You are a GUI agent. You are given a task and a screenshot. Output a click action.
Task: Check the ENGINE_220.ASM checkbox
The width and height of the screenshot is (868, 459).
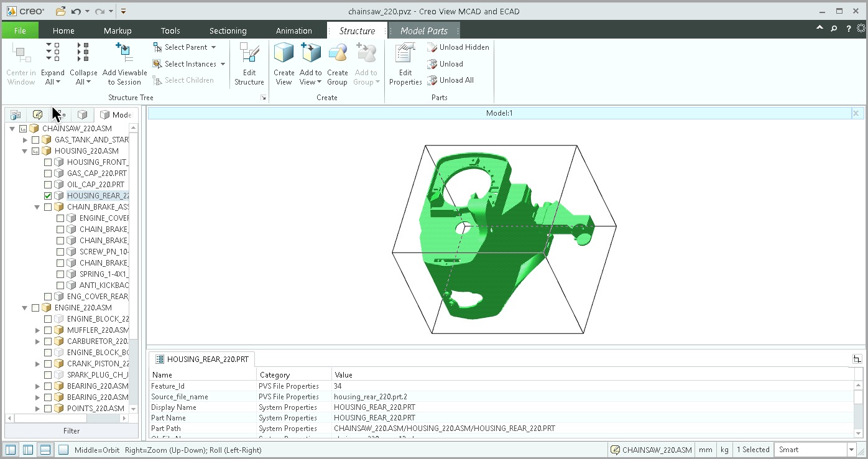[x=35, y=307]
